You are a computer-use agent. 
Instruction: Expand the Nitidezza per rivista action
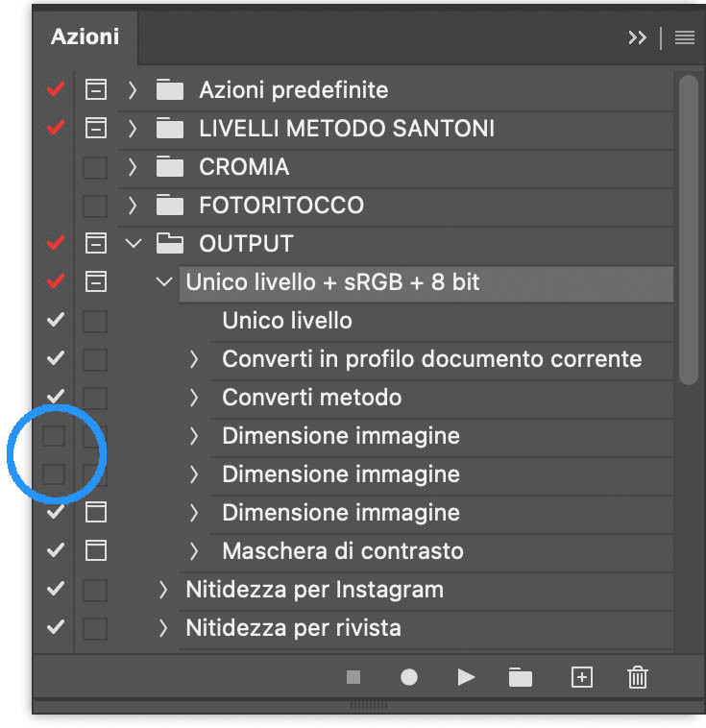[163, 628]
